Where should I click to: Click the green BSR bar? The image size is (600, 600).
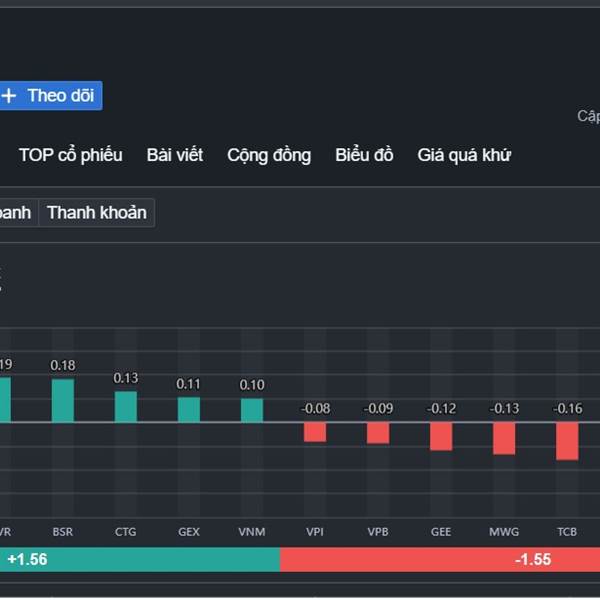tap(63, 401)
